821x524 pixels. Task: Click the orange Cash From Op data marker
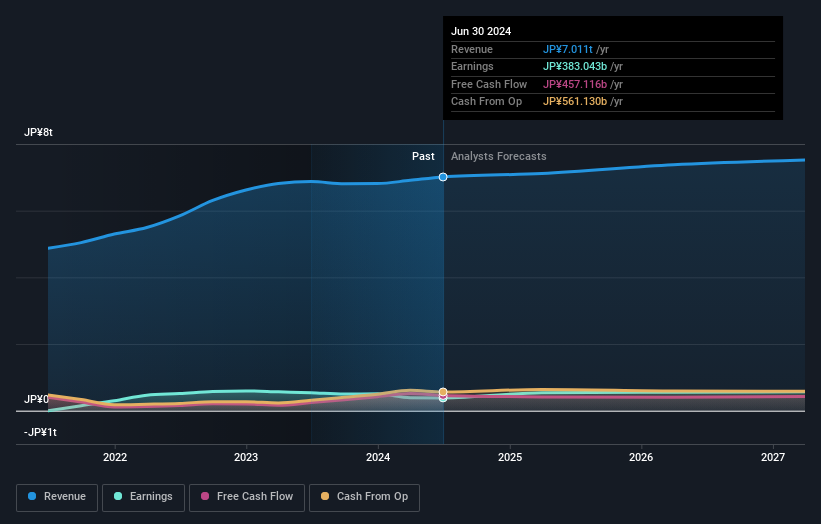coord(443,392)
